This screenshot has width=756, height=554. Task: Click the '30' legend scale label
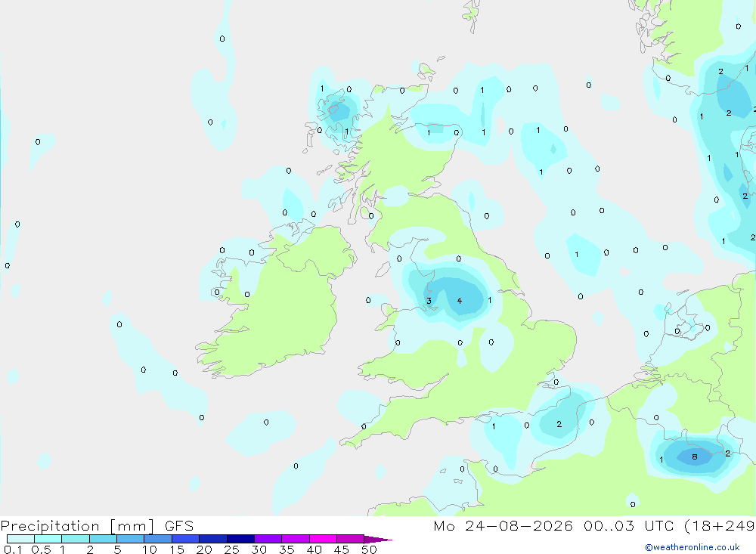(259, 549)
